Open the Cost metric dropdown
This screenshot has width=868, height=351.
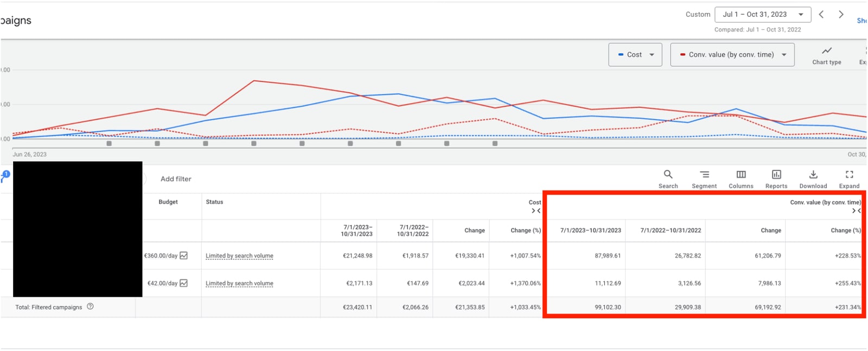click(x=635, y=55)
